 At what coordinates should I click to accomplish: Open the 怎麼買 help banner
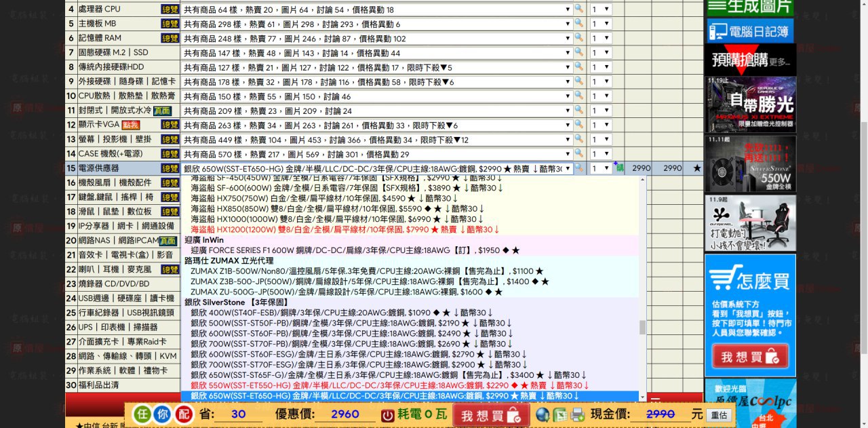tap(750, 315)
